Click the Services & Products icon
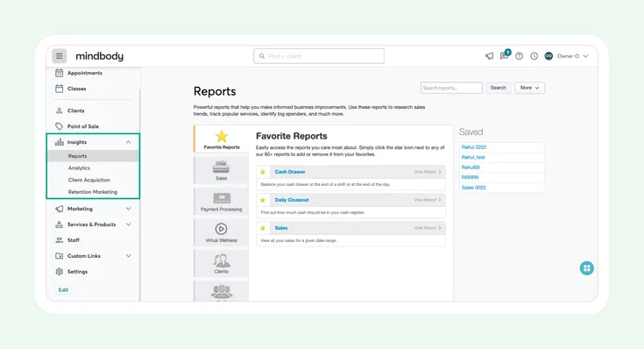This screenshot has width=644, height=349. pyautogui.click(x=60, y=224)
